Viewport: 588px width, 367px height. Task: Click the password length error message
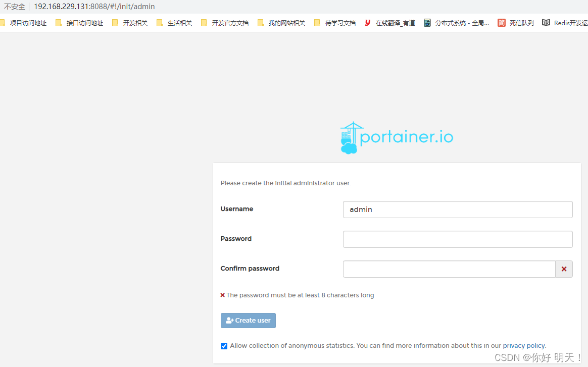click(298, 295)
